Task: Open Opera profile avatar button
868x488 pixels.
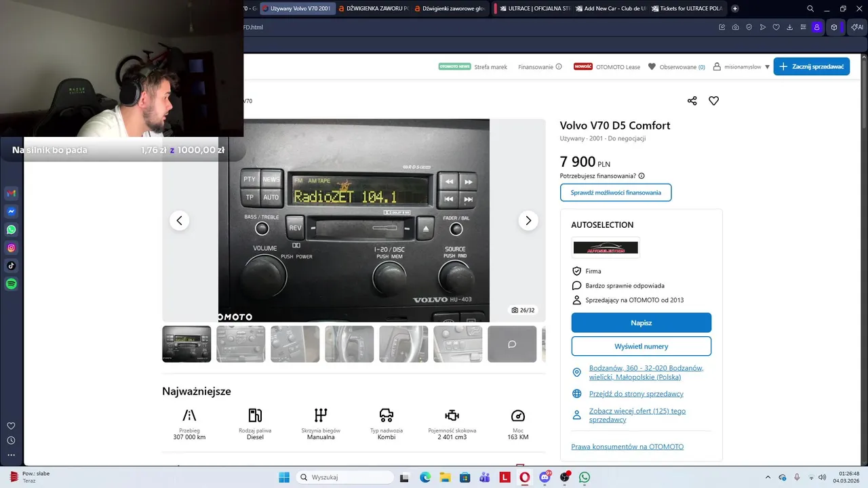Action: click(816, 27)
